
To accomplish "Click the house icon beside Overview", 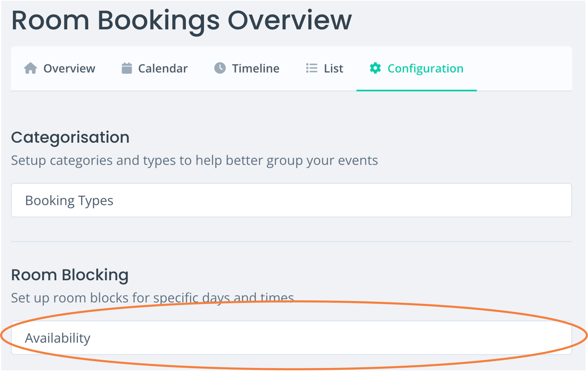I will (31, 68).
